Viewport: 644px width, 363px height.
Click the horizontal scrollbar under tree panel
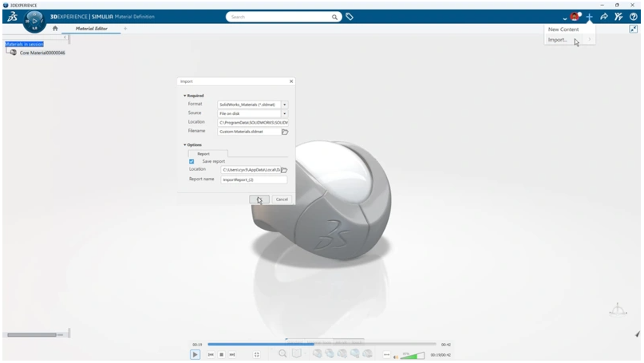pos(32,335)
